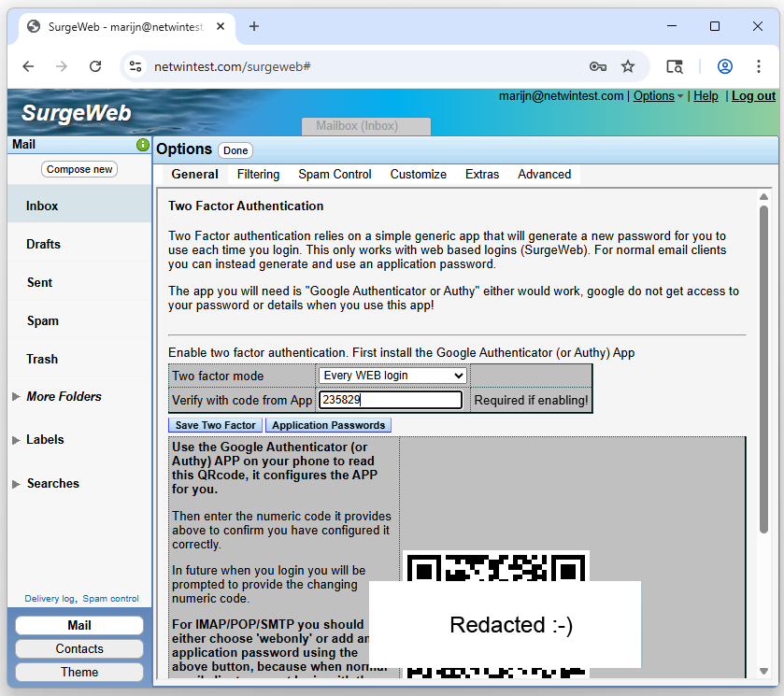Viewport: 784px width, 696px height.
Task: Click the Save Two Factor button
Action: 215,425
